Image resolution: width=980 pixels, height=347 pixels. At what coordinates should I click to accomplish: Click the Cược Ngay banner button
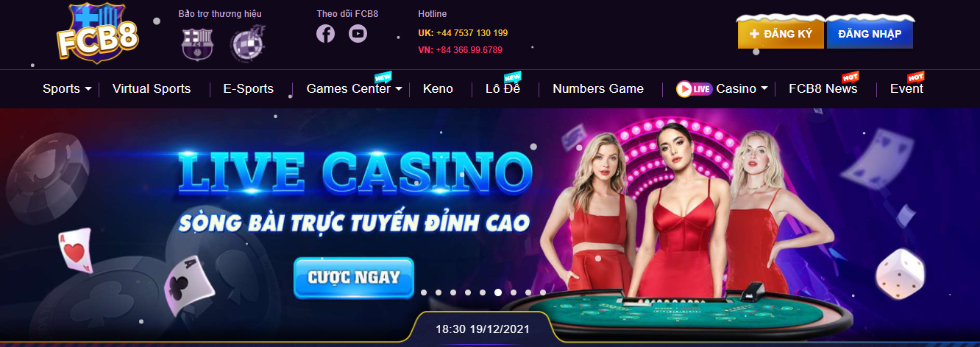tap(354, 278)
